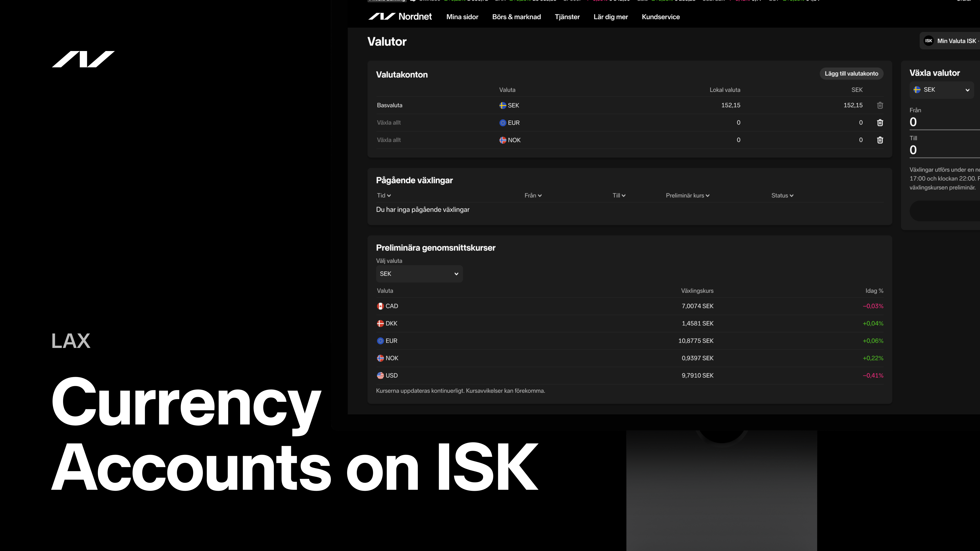This screenshot has width=980, height=551.
Task: Sort pending exchanges by Tid
Action: coord(384,195)
